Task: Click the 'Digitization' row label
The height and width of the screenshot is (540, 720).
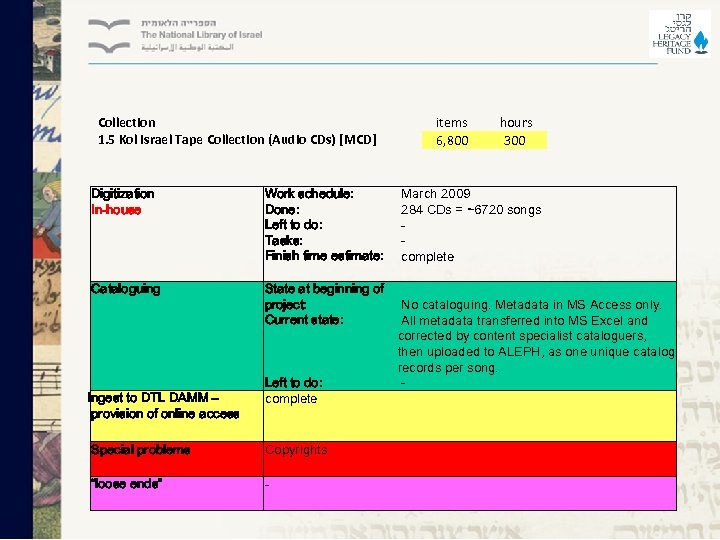Action: [x=123, y=194]
